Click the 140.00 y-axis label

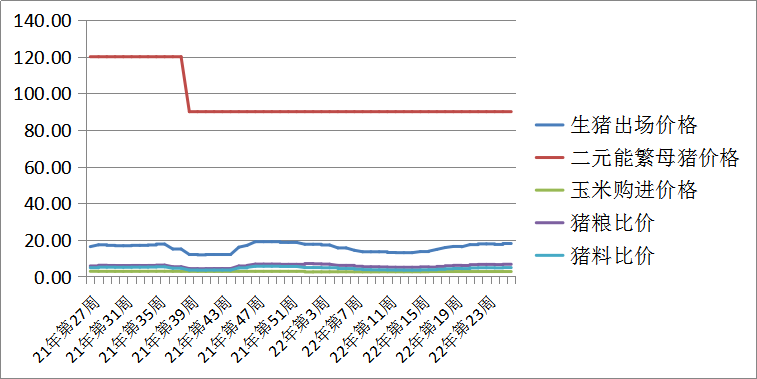click(x=43, y=21)
